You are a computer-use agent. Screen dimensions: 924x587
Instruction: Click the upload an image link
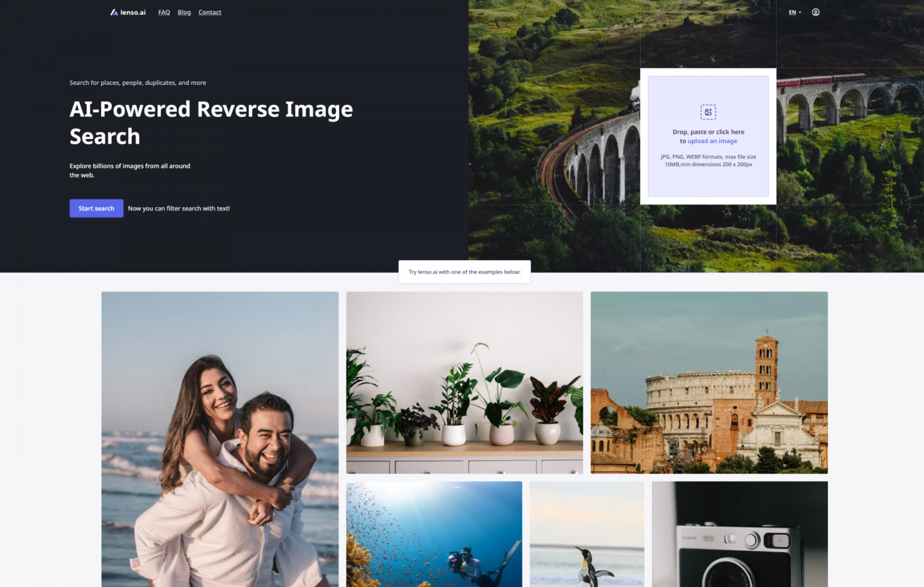712,141
